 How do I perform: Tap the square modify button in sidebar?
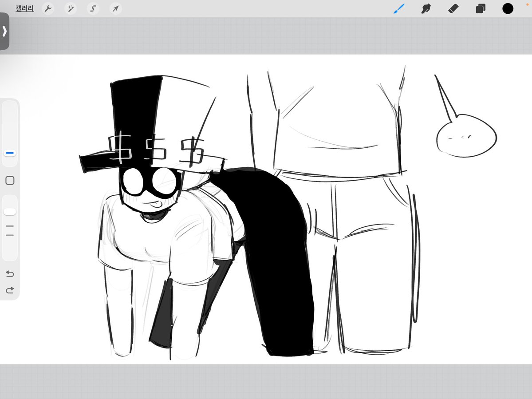click(x=10, y=181)
